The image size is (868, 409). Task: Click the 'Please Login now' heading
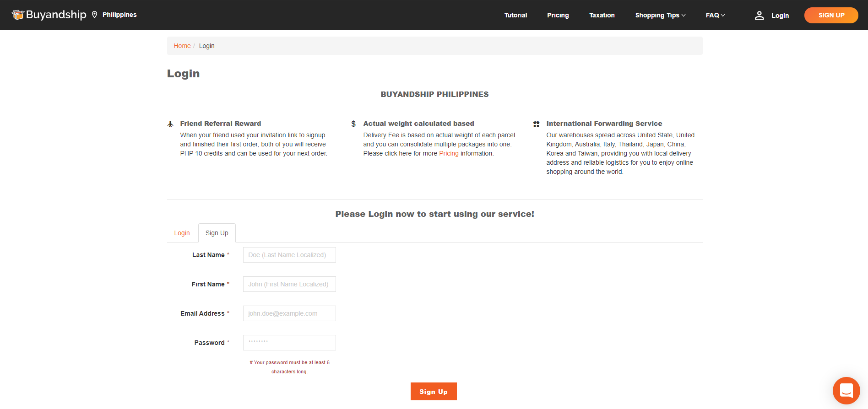point(434,214)
